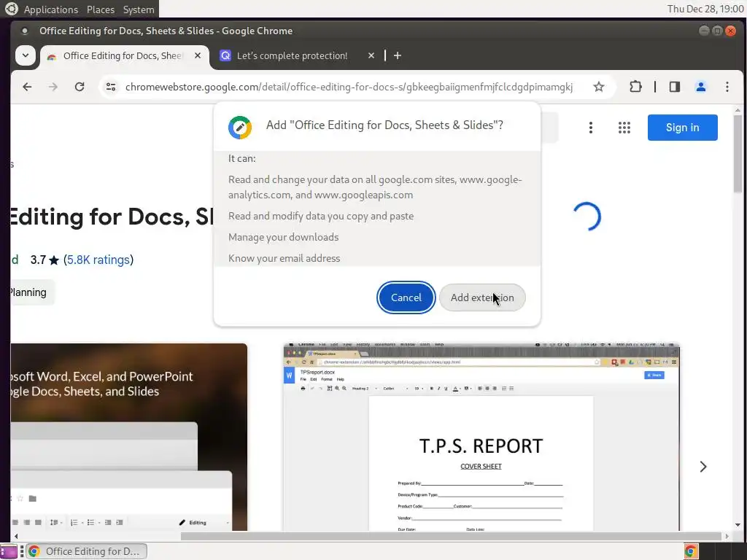Go back to the previous page

27,87
